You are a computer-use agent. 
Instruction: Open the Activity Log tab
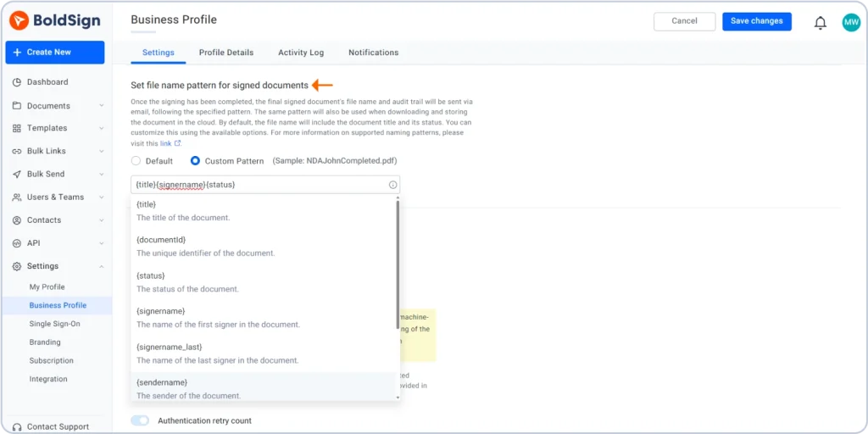coord(301,53)
